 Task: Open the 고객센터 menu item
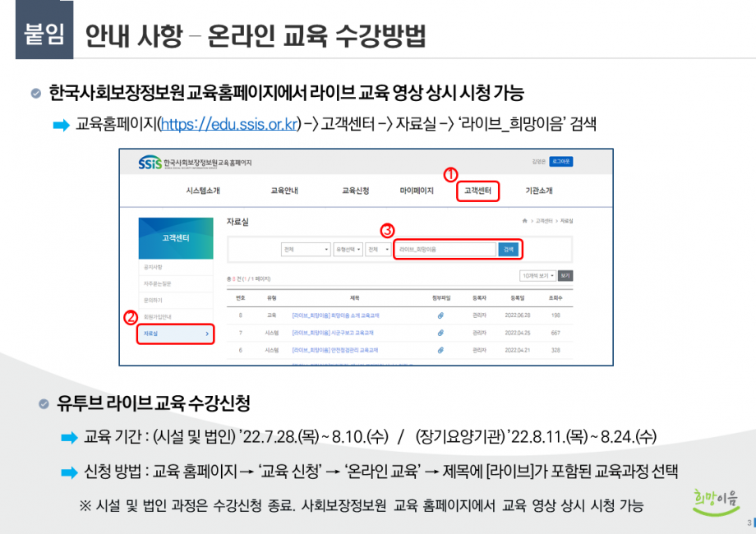[x=477, y=191]
